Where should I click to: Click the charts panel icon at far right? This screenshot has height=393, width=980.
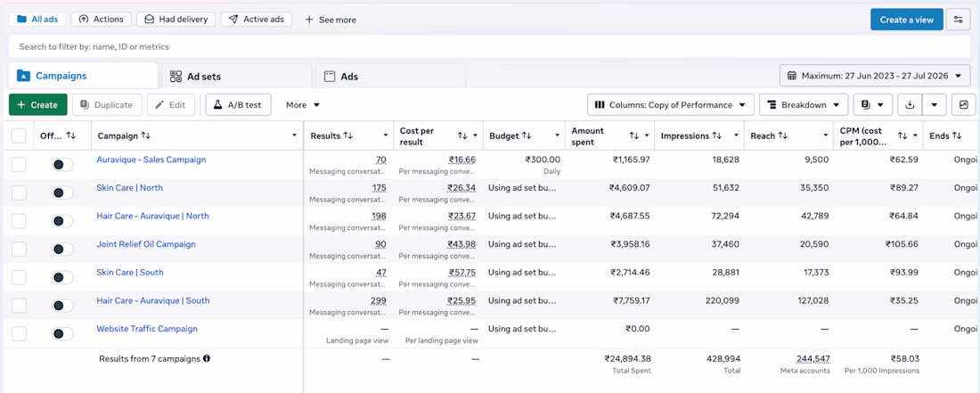tap(963, 105)
